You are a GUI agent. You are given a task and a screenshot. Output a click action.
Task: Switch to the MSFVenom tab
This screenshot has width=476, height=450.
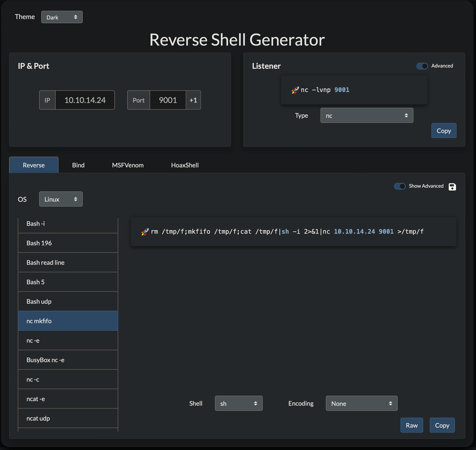tap(128, 165)
